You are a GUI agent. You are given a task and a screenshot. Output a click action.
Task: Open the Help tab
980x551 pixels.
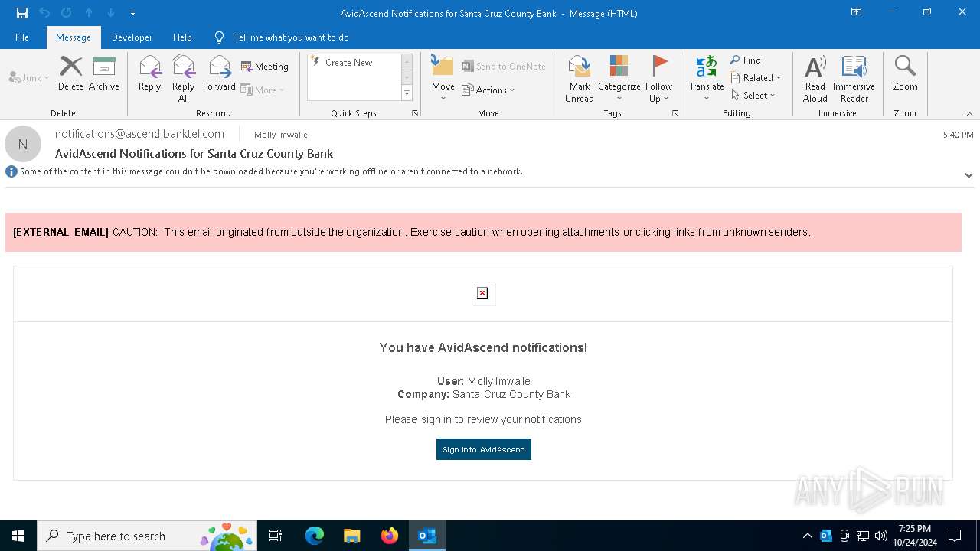click(182, 37)
